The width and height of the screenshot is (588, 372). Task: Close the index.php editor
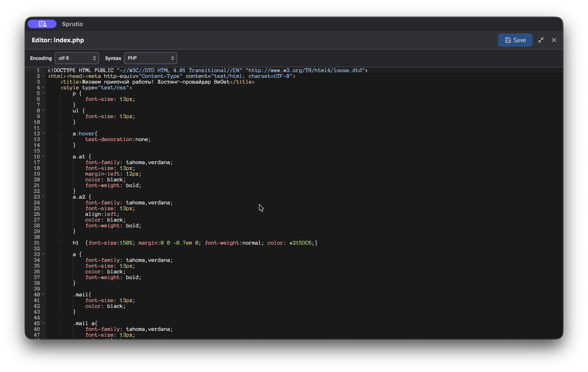point(554,40)
